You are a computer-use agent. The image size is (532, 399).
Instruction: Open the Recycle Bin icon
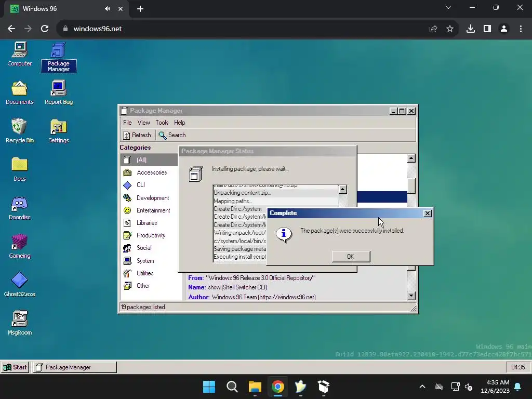click(19, 131)
